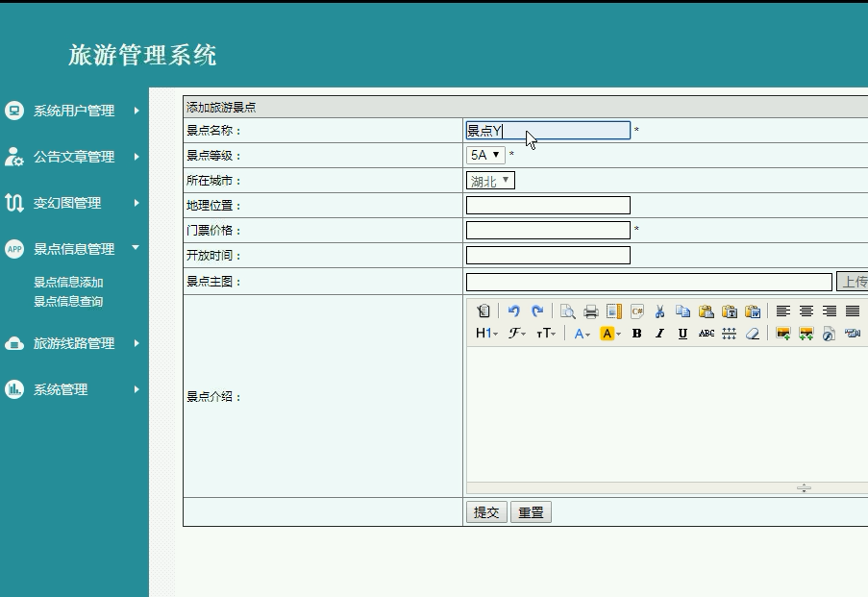This screenshot has height=597, width=868.
Task: Toggle underline formatting
Action: (x=683, y=334)
